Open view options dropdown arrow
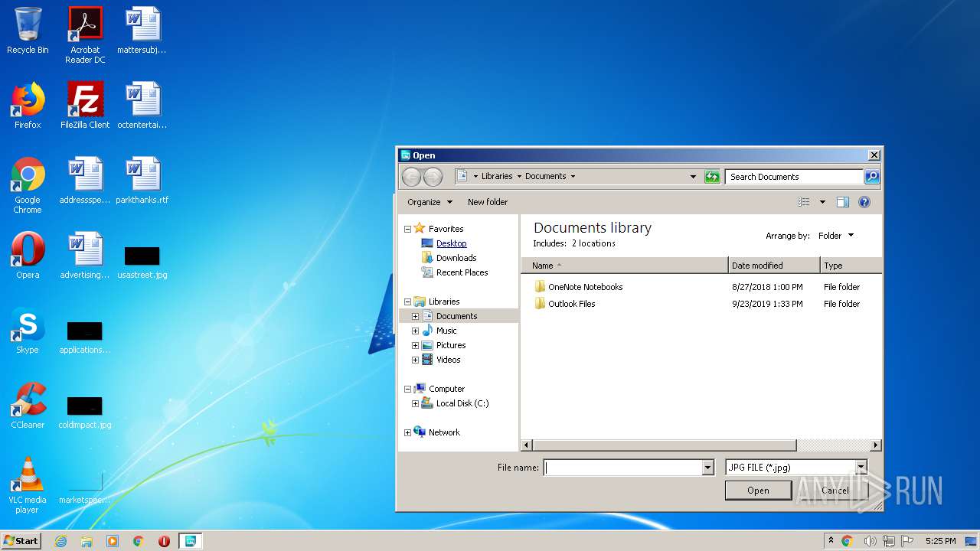The width and height of the screenshot is (980, 551). [822, 202]
